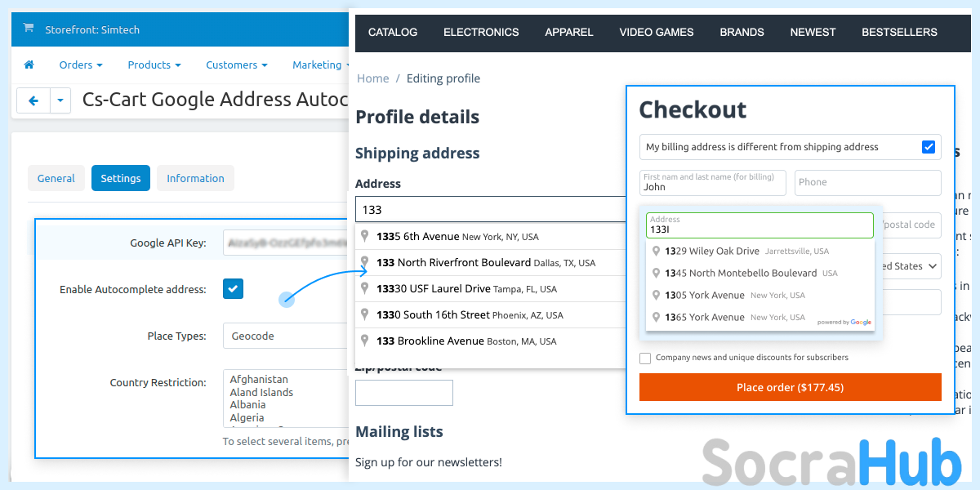Open the VIDEO GAMES menu item
Image resolution: width=980 pixels, height=490 pixels.
(x=657, y=33)
